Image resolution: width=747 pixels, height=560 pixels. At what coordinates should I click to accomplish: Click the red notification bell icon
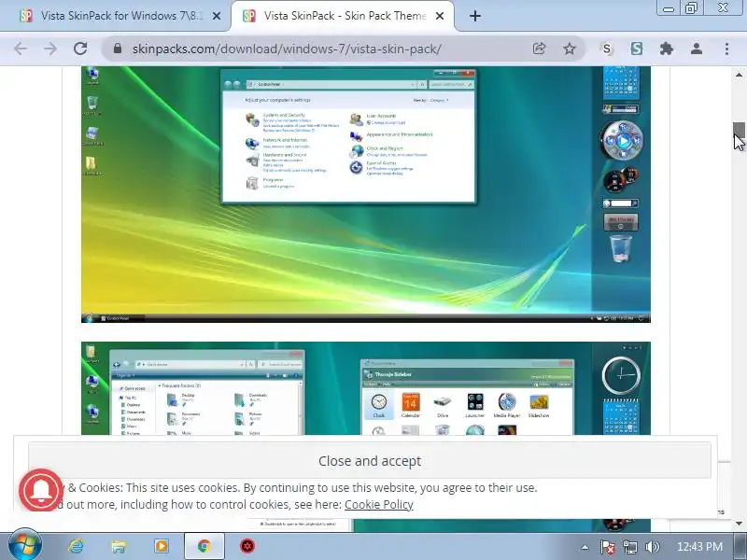pyautogui.click(x=41, y=491)
